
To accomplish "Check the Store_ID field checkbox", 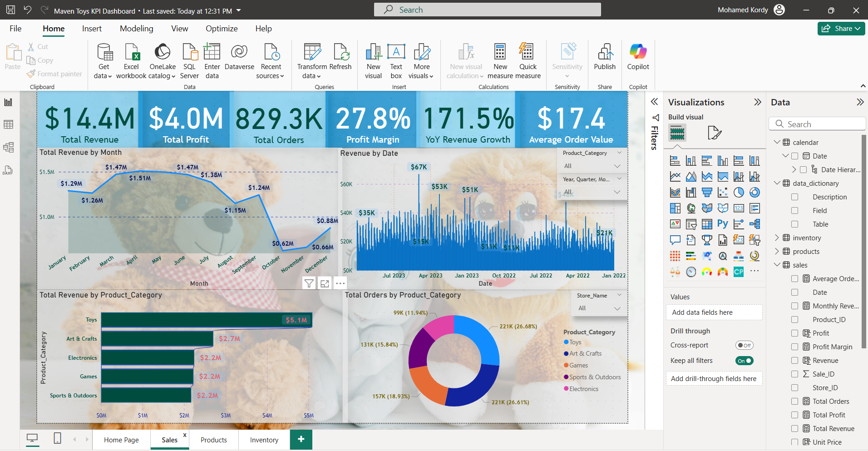I will click(794, 388).
